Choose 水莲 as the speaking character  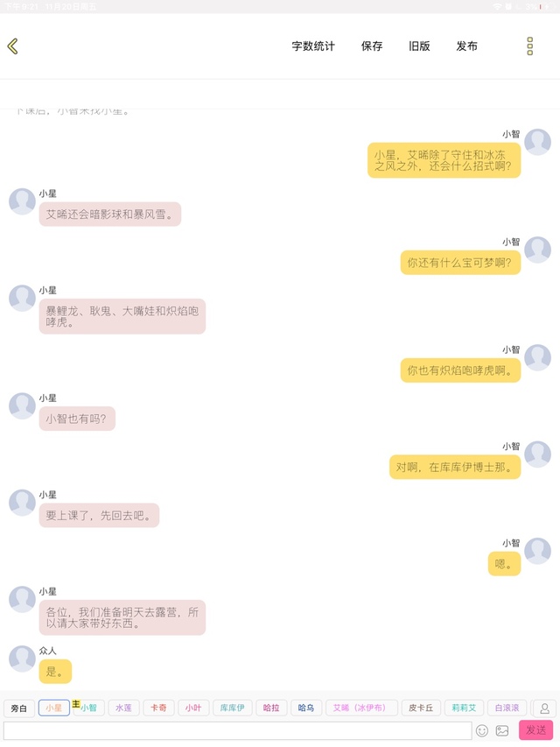point(123,708)
